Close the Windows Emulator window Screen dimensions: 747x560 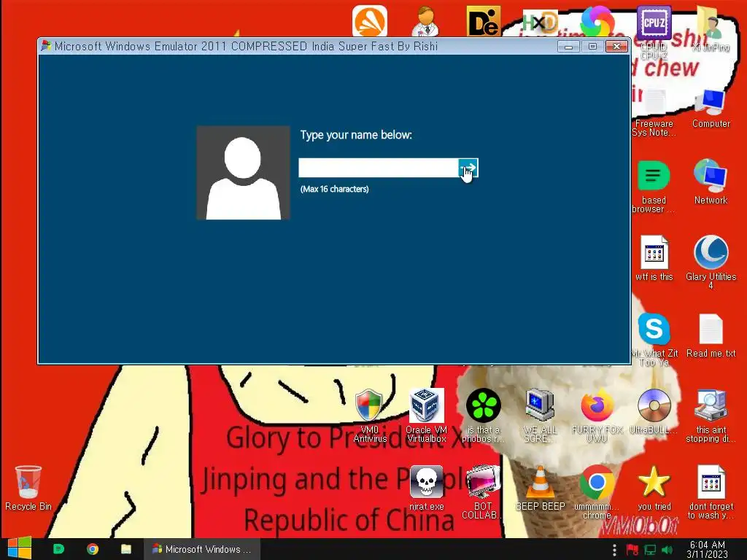(x=616, y=46)
